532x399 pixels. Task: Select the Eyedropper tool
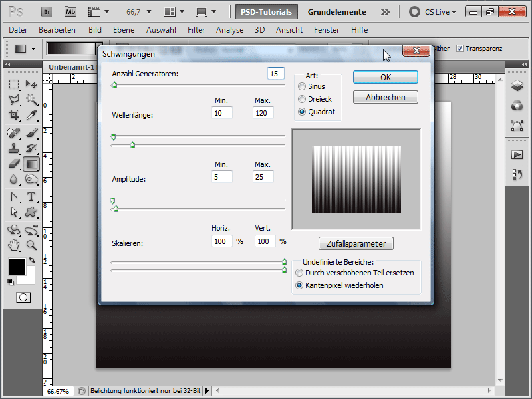(31, 114)
